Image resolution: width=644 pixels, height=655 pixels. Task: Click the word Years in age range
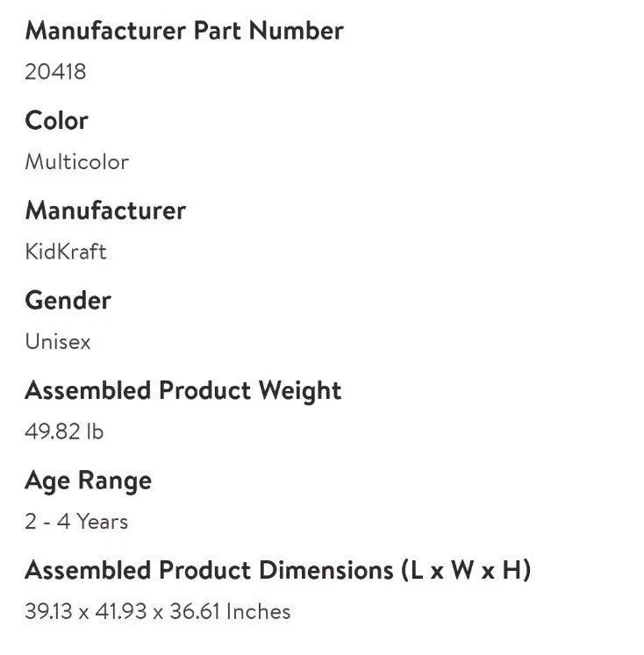(103, 522)
